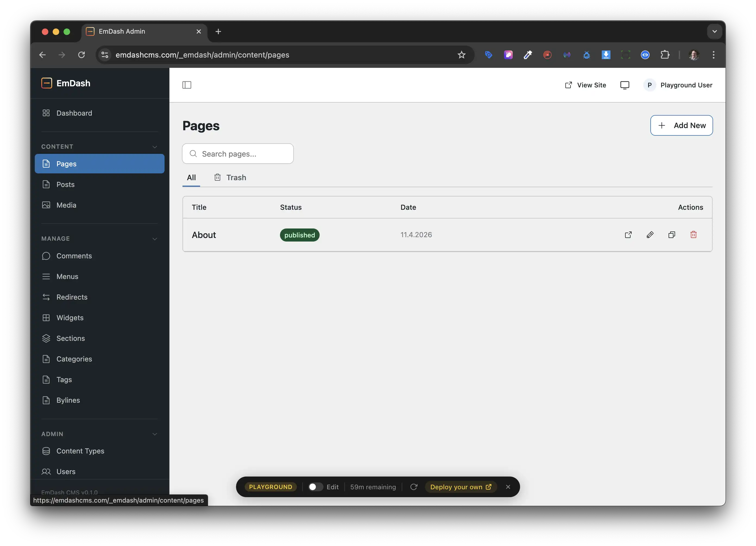Click the date 11.4.2026

[x=416, y=235]
